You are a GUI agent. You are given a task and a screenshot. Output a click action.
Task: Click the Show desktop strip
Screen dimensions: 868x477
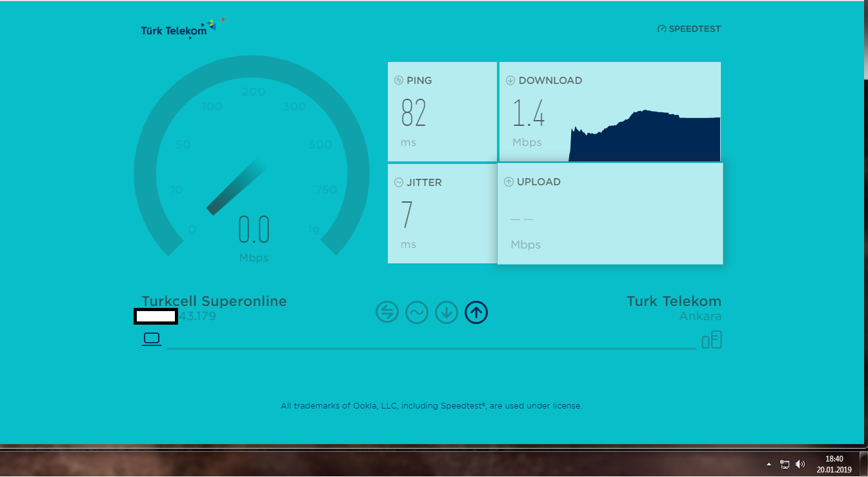863,463
